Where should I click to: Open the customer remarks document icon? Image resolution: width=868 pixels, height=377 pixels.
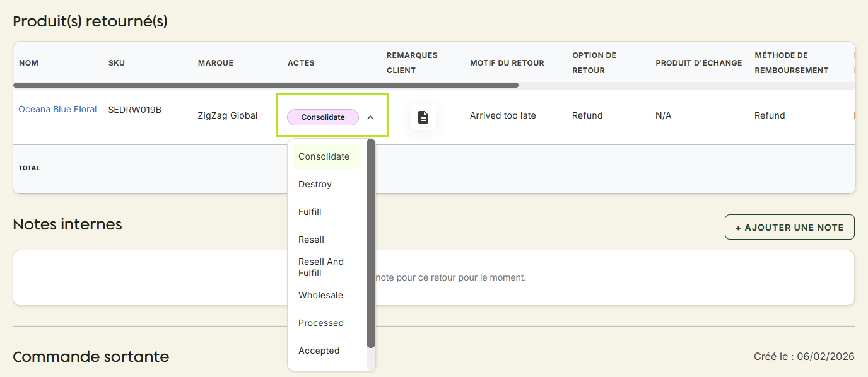coord(423,117)
